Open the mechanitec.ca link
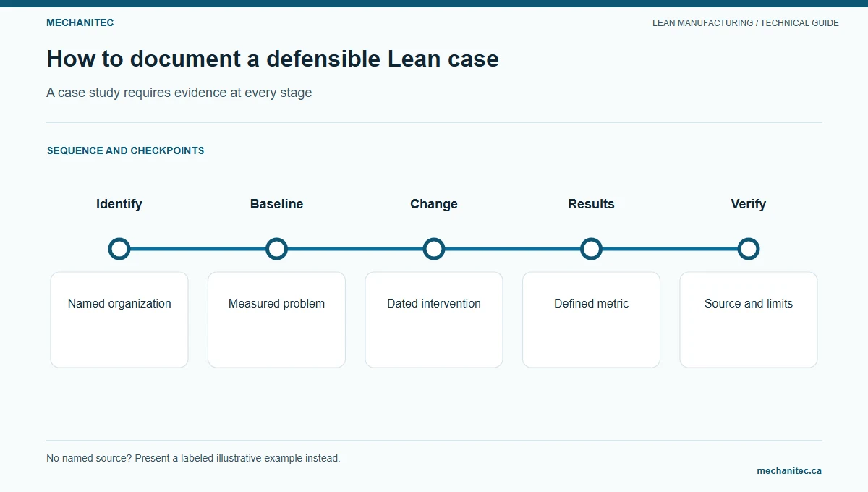This screenshot has width=868, height=492. pos(789,470)
